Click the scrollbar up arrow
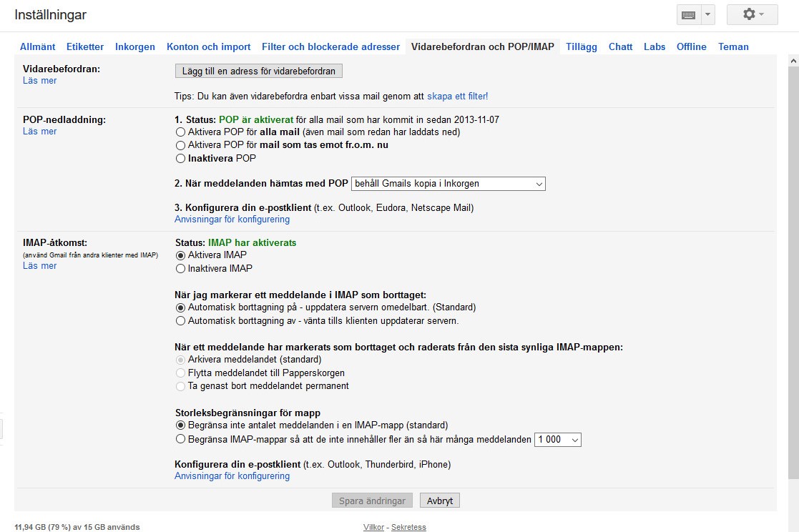799x532 pixels. pyautogui.click(x=793, y=61)
